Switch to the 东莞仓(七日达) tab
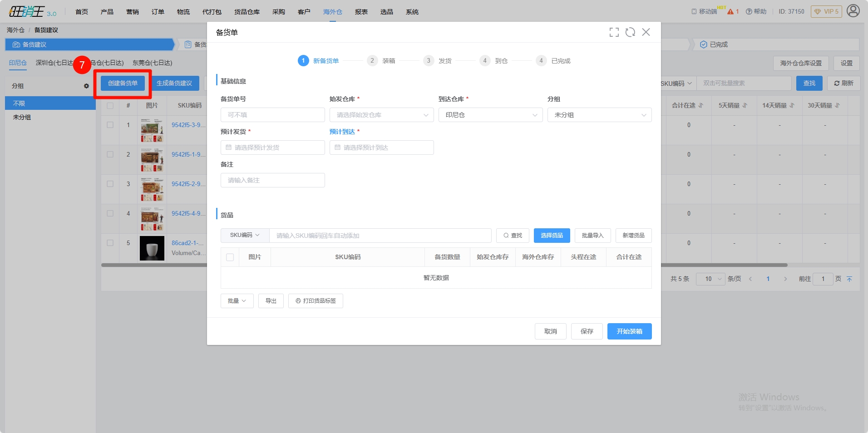 pyautogui.click(x=152, y=63)
